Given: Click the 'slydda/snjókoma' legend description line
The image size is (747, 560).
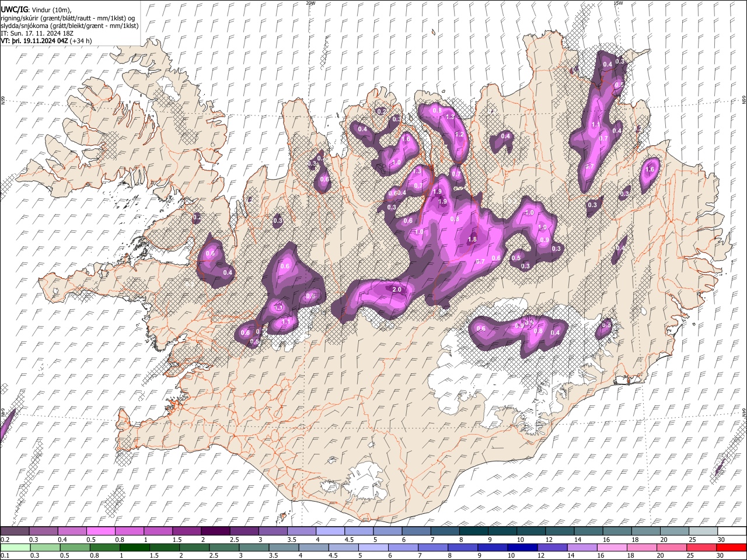Looking at the screenshot, I should 69,26.
